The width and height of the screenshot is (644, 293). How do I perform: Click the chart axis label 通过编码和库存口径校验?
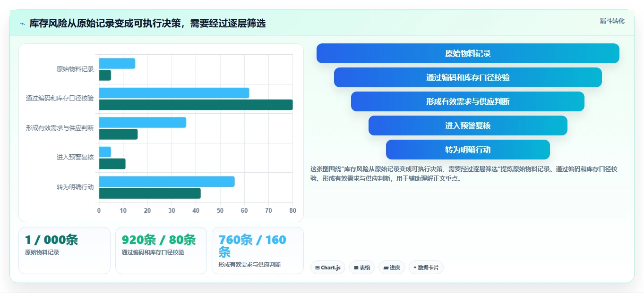(60, 99)
